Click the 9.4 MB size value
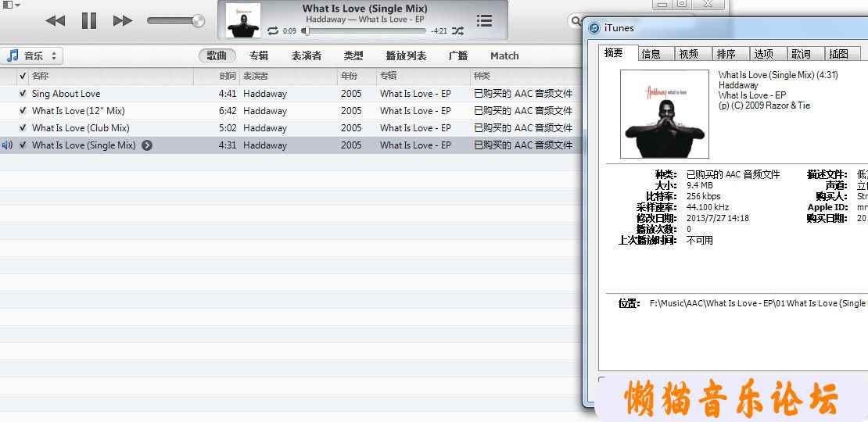868x422 pixels. tap(700, 185)
